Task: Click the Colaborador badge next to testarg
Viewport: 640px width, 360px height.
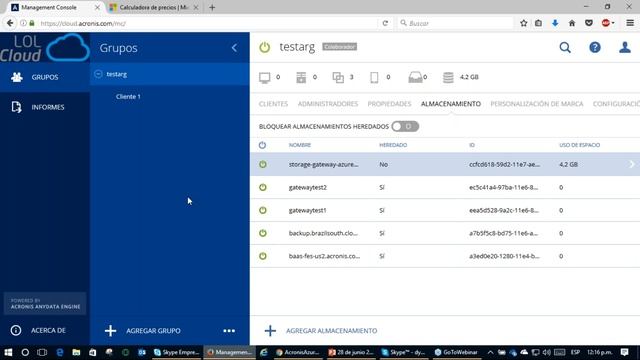Action: point(340,47)
